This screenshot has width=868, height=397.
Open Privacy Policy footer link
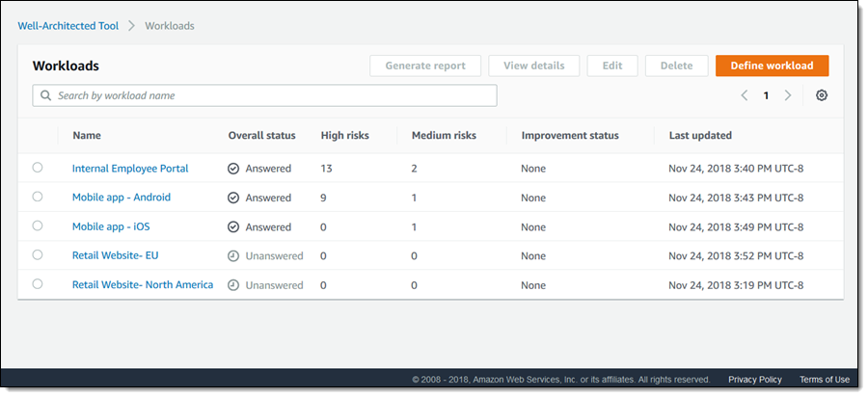click(x=755, y=380)
